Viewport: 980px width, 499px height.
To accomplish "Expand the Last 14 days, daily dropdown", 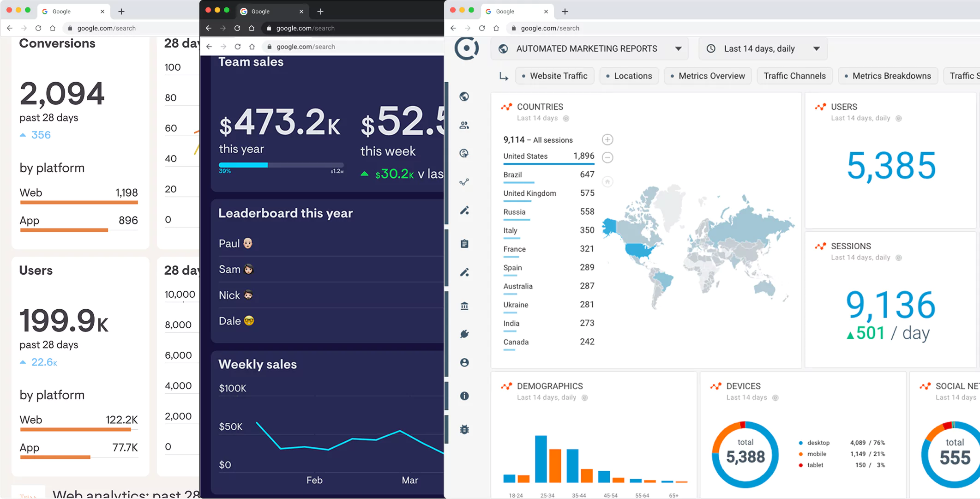I will pyautogui.click(x=764, y=49).
